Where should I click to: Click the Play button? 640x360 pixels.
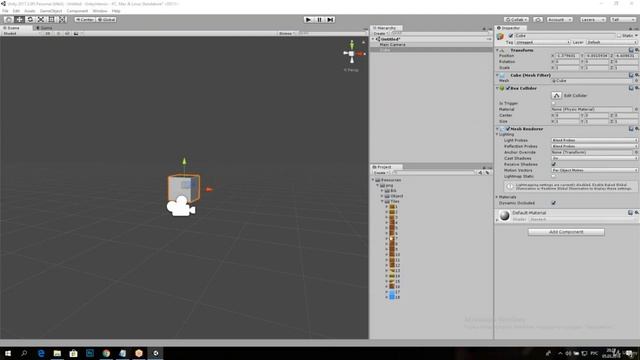(309, 20)
